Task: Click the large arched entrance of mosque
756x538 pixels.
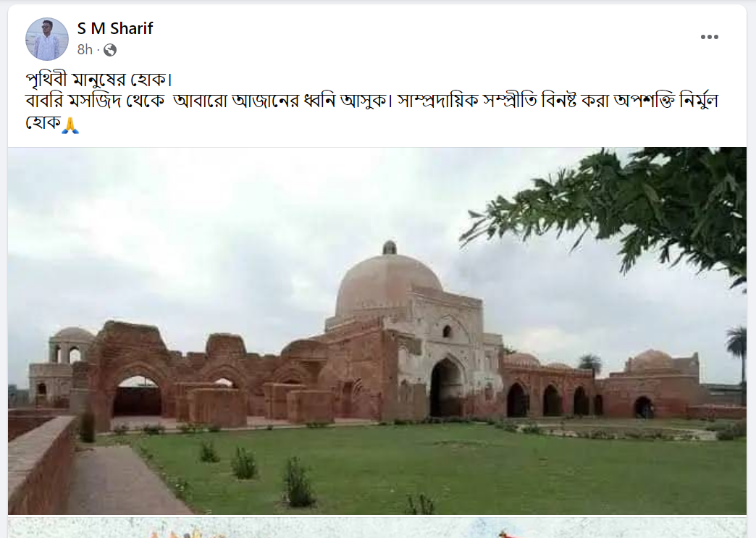Action: [447, 387]
